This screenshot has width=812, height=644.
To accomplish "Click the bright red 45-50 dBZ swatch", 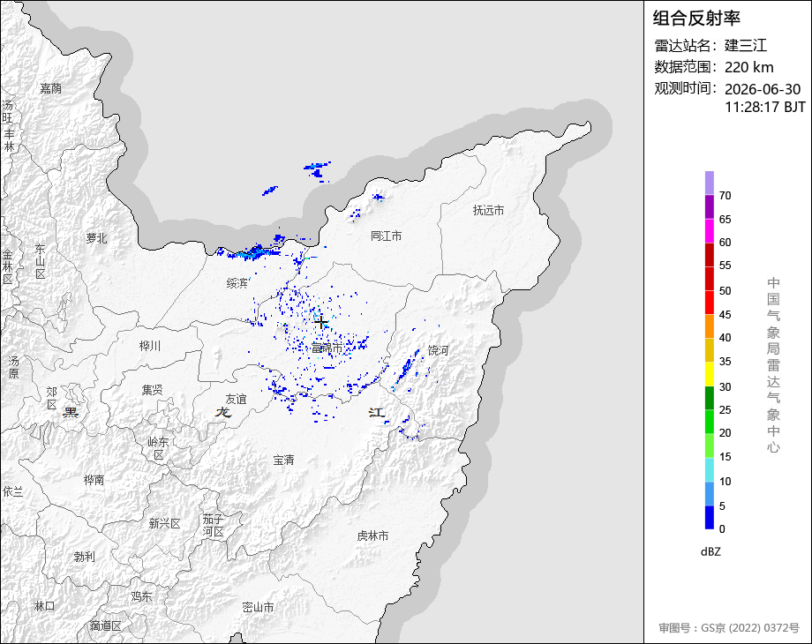I will (710, 302).
